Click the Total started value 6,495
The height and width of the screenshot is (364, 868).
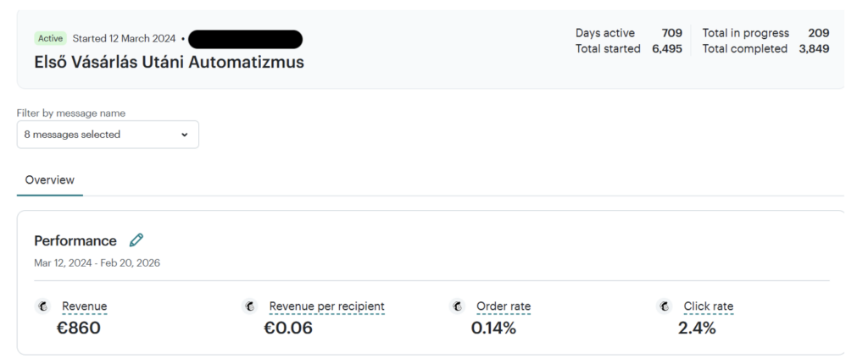click(666, 49)
